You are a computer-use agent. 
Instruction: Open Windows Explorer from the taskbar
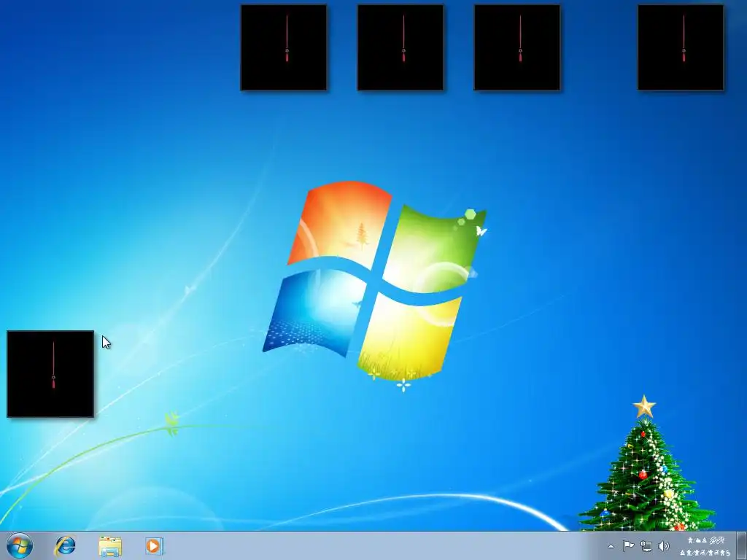coord(110,546)
